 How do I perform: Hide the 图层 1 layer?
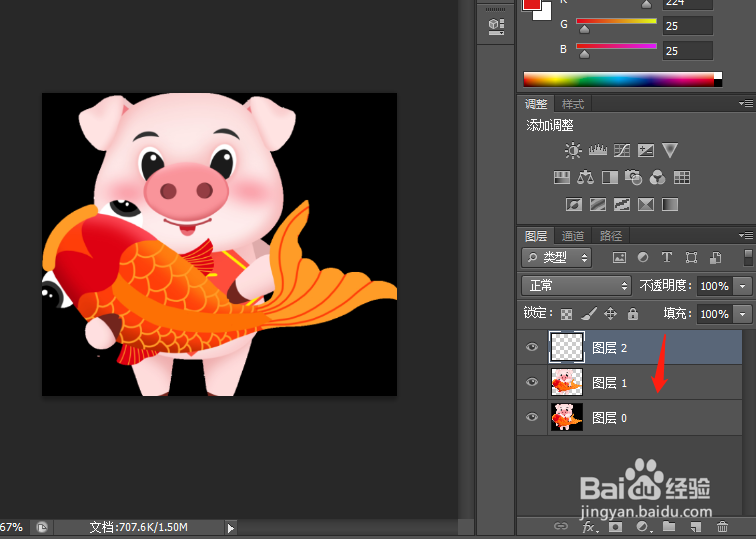[532, 382]
